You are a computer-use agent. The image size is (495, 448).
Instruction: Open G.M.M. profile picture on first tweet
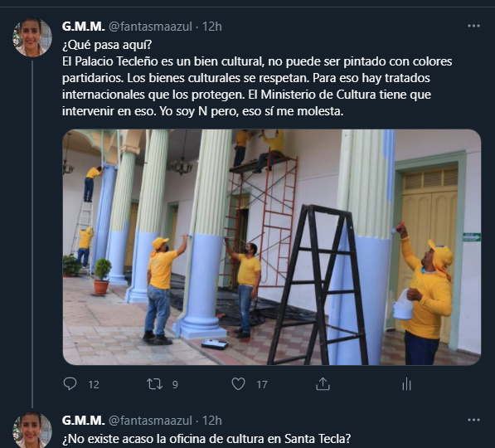pyautogui.click(x=32, y=37)
